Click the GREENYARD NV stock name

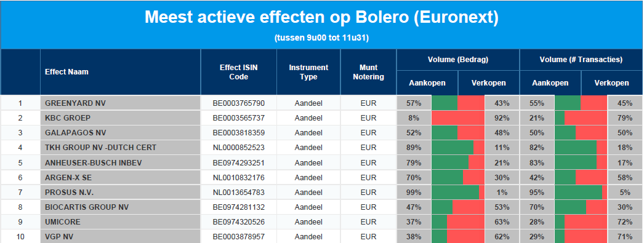click(75, 103)
